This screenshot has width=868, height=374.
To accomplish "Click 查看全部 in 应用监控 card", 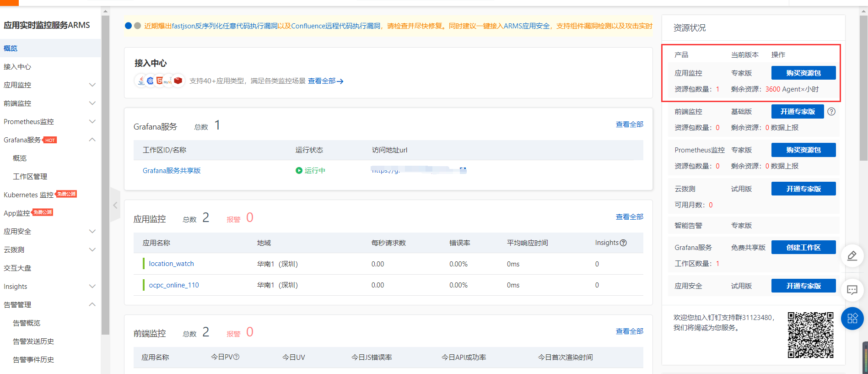I will [x=630, y=217].
